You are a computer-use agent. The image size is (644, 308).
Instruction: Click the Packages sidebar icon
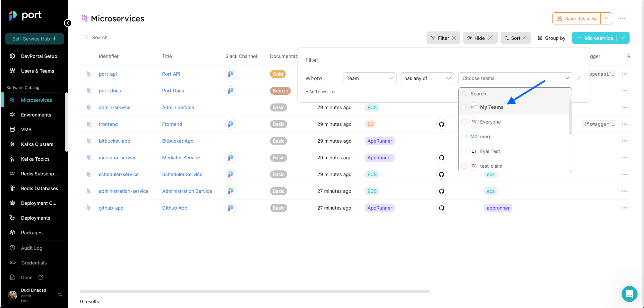(12, 232)
